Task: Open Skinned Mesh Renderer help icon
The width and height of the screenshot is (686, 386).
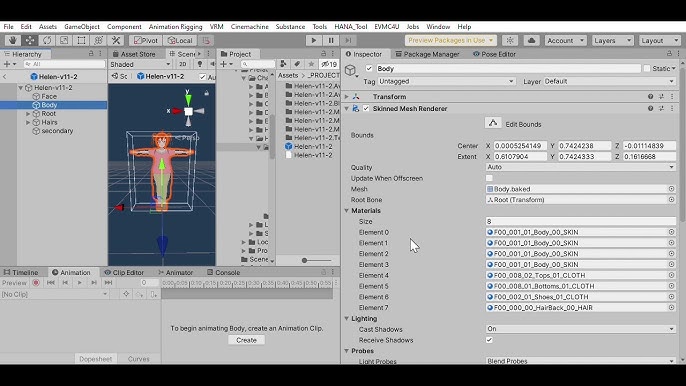Action: click(651, 108)
